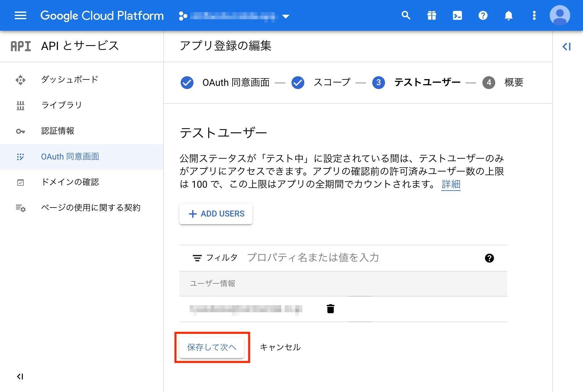Activate the Cloud Shell terminal icon

click(x=457, y=15)
